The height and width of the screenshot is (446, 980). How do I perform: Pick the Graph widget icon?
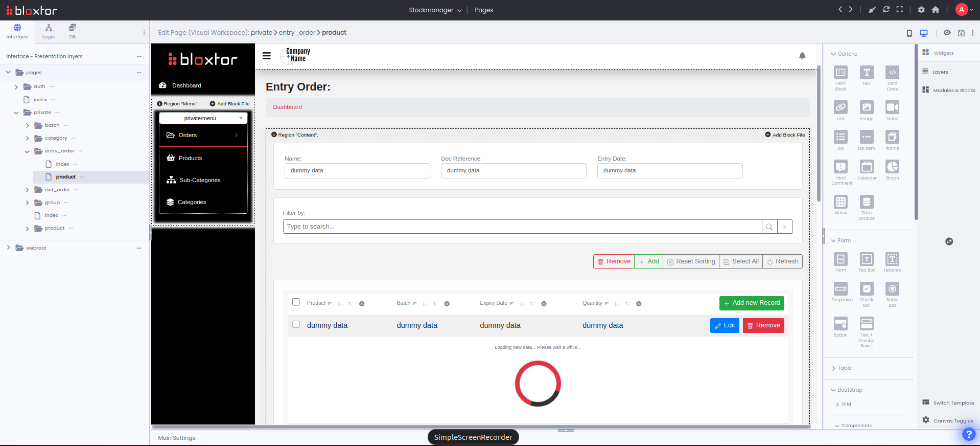coord(892,167)
